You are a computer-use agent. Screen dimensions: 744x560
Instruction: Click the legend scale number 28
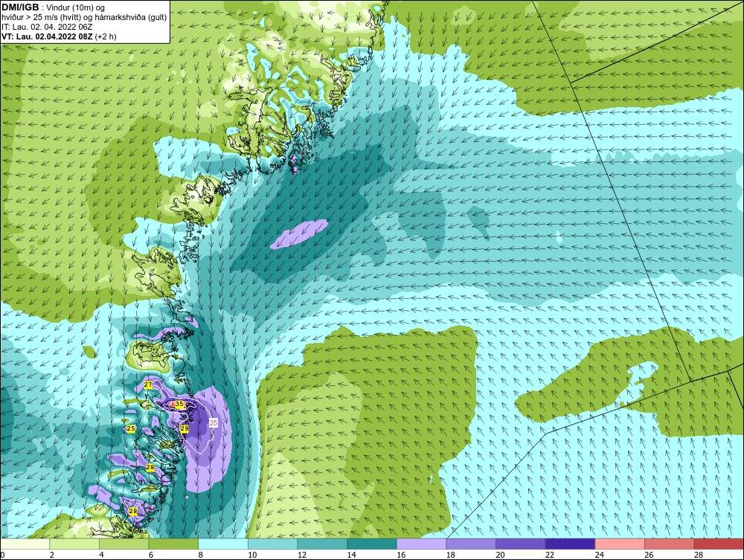[x=699, y=555]
